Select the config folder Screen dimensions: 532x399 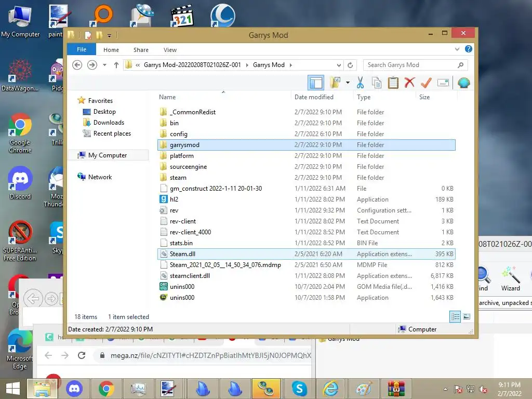point(307,134)
